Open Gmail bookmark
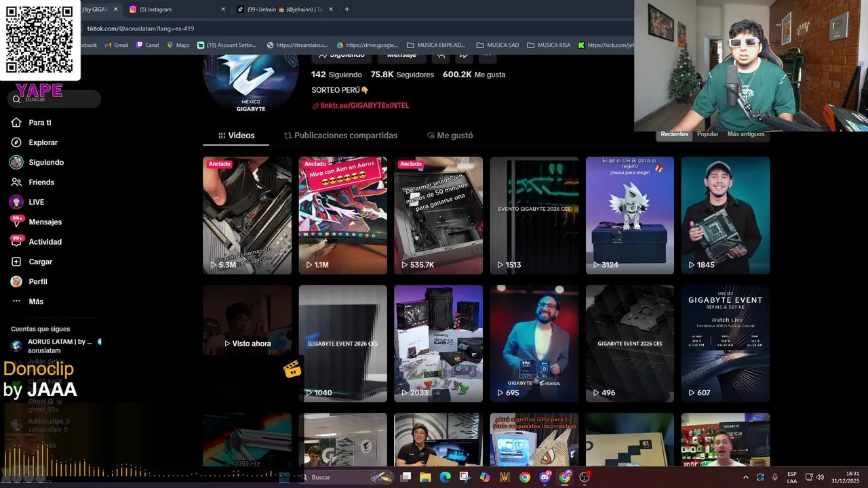Image resolution: width=868 pixels, height=488 pixels. [116, 45]
